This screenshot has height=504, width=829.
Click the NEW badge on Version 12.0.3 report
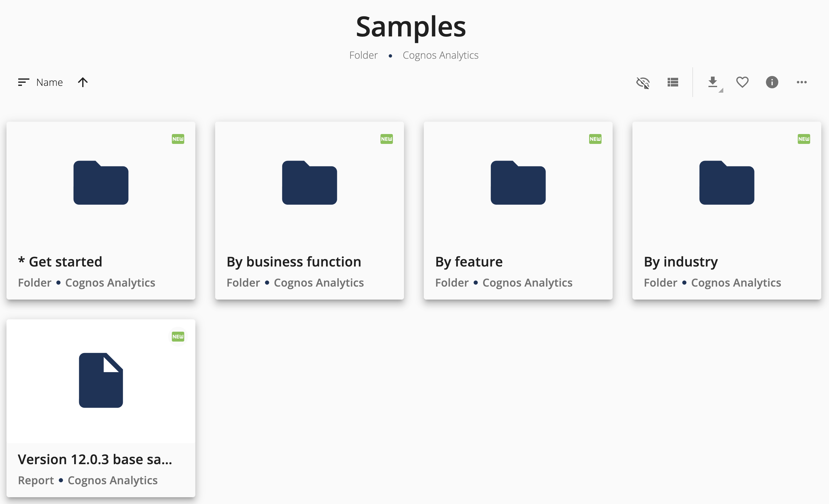pyautogui.click(x=178, y=337)
